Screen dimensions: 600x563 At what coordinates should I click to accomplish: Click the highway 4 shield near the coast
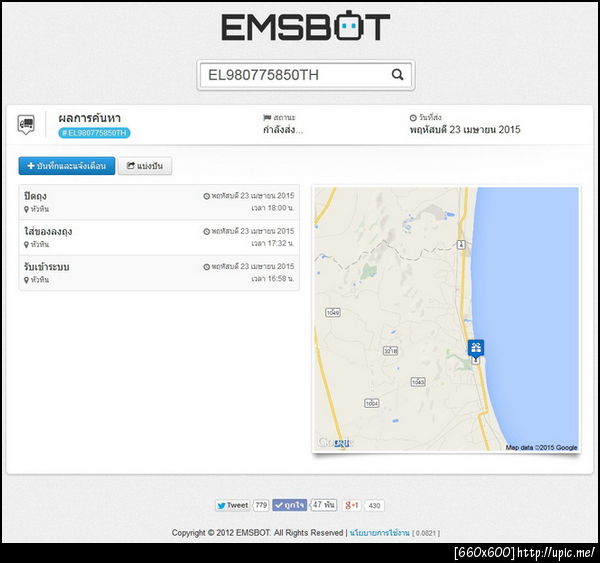point(461,244)
